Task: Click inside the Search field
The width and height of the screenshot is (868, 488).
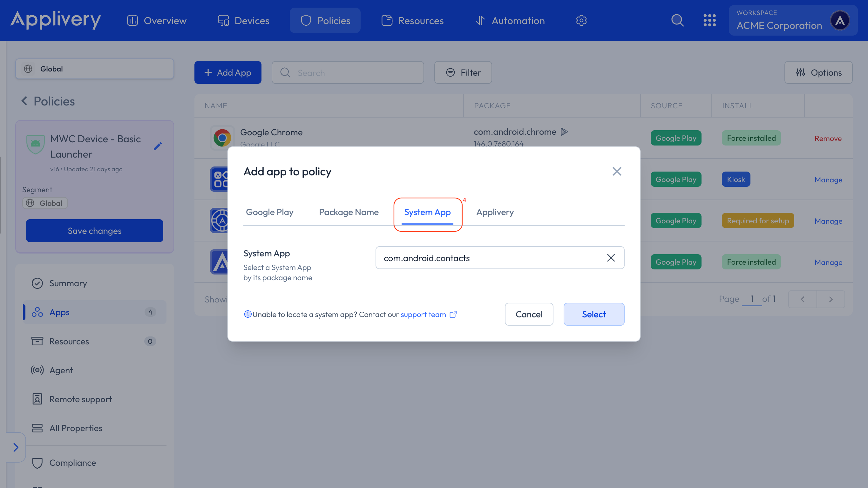Action: (347, 72)
